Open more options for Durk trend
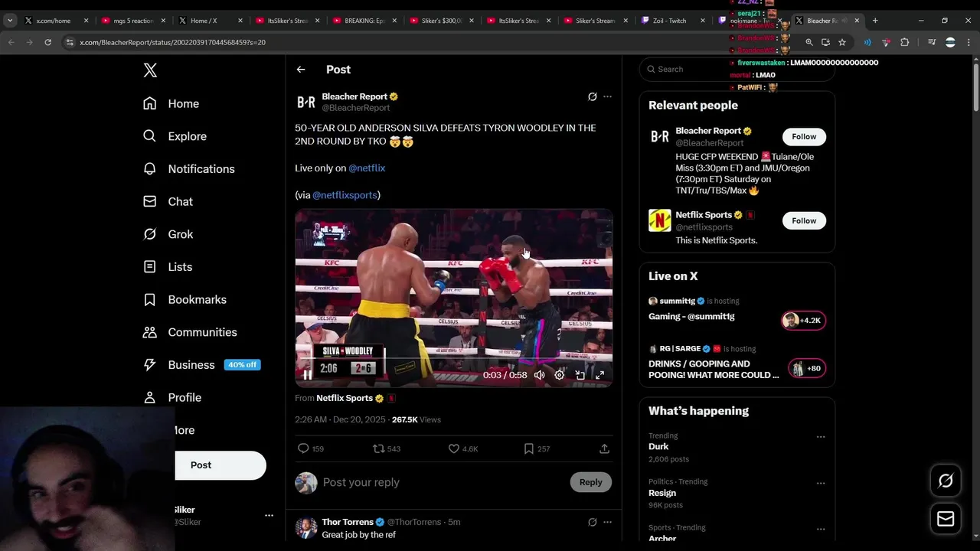This screenshot has width=980, height=551. point(821,437)
